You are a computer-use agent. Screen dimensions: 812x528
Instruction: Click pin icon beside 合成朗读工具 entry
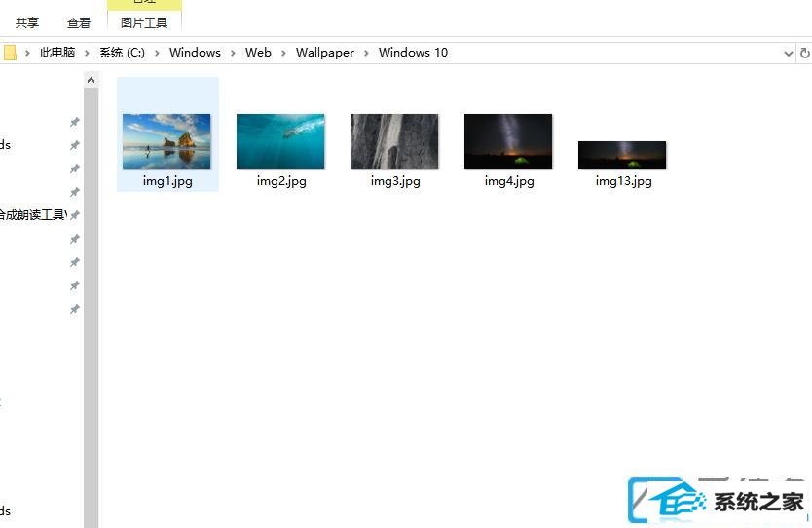pyautogui.click(x=75, y=215)
